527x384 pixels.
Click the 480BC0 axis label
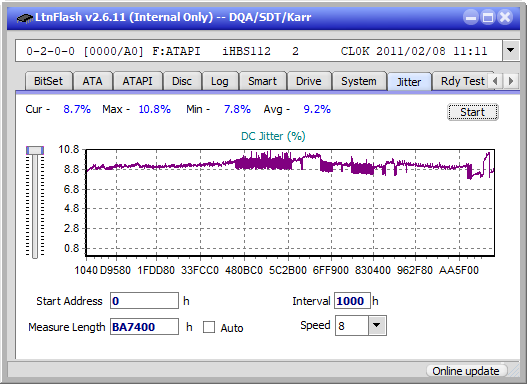tap(244, 270)
